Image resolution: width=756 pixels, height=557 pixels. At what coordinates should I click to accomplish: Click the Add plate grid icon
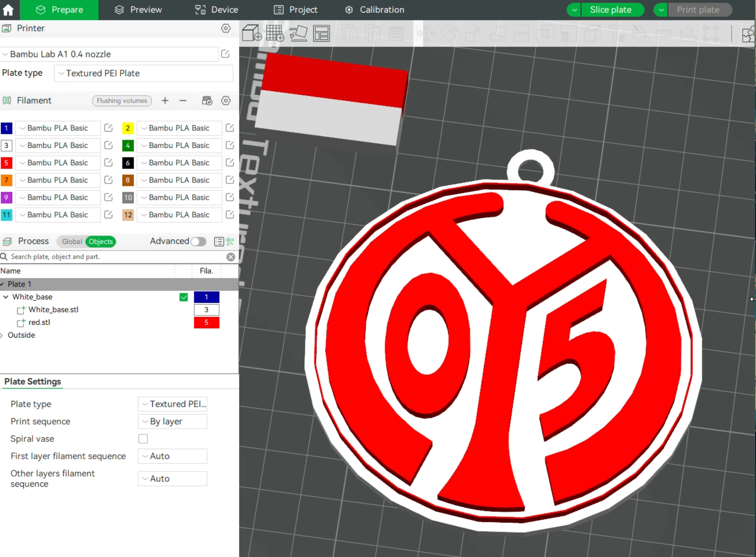point(275,33)
